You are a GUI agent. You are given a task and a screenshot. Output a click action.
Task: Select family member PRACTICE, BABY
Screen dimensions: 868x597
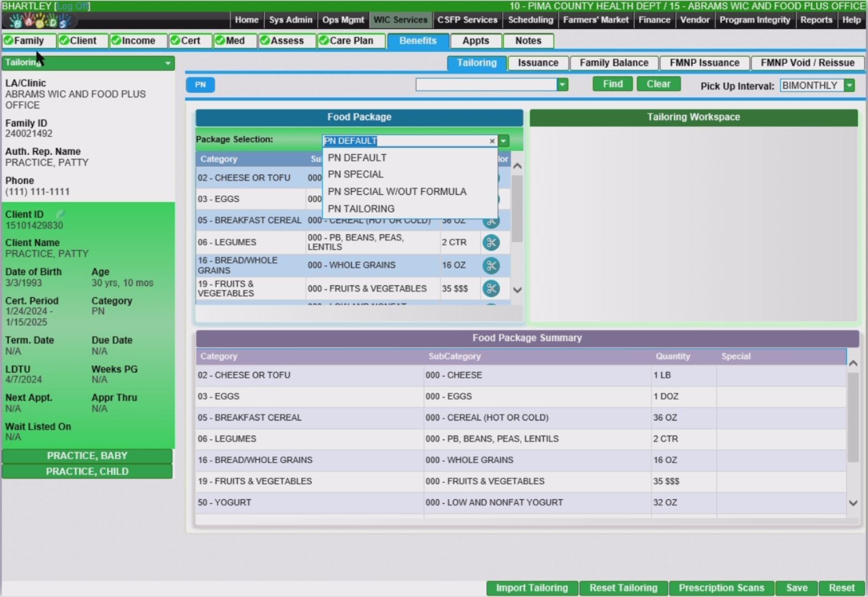pos(87,456)
